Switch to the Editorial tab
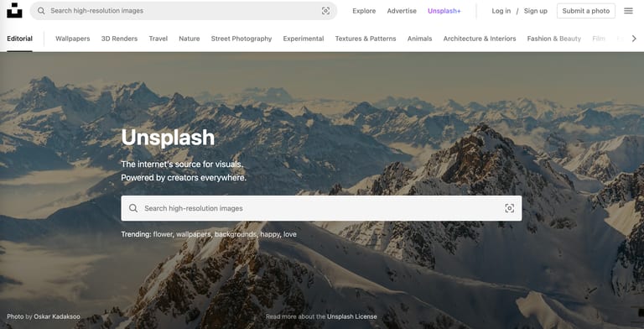 20,39
